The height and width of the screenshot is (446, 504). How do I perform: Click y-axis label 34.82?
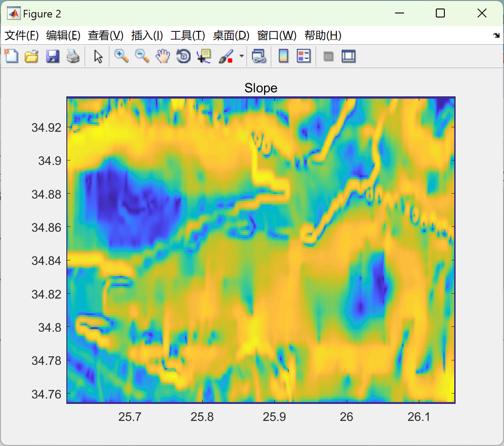coord(46,294)
